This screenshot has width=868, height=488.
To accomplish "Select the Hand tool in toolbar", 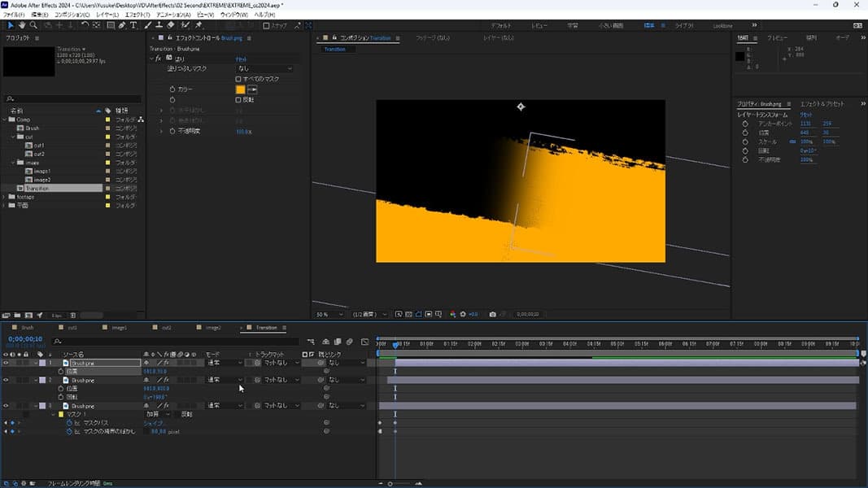I will [22, 25].
